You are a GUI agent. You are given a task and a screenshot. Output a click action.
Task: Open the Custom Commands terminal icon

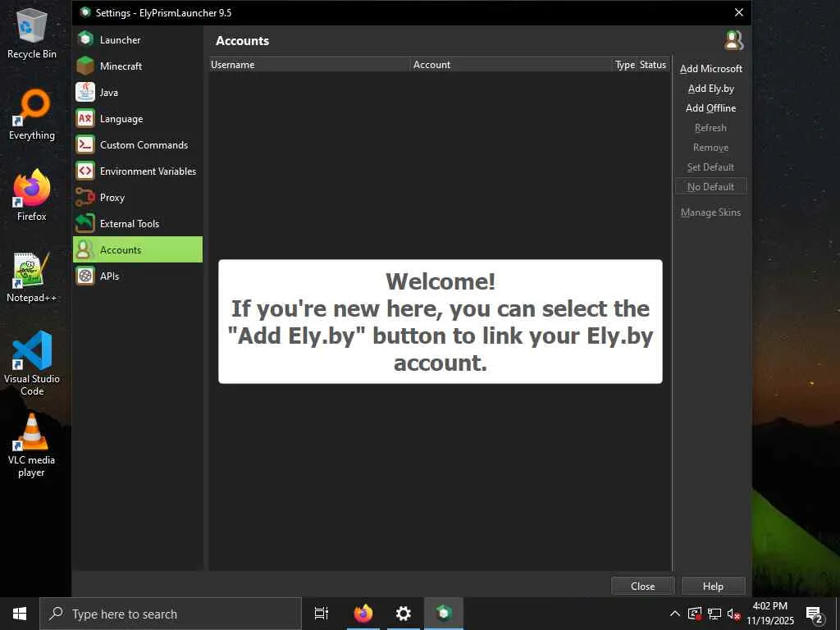85,144
